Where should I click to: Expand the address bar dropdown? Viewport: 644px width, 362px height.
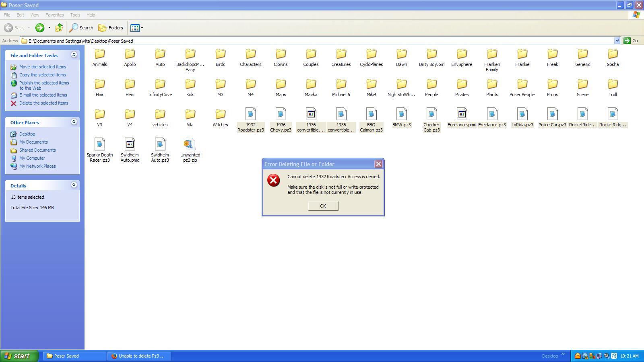point(617,41)
